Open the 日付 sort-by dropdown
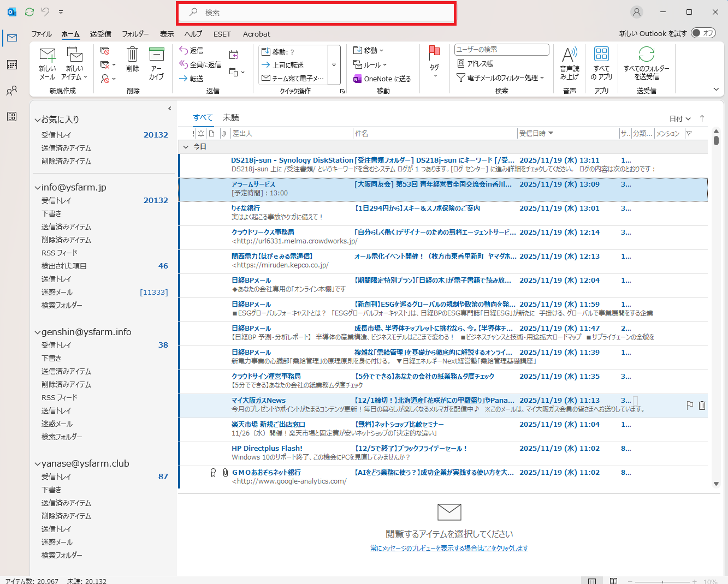The image size is (728, 584). (x=680, y=118)
